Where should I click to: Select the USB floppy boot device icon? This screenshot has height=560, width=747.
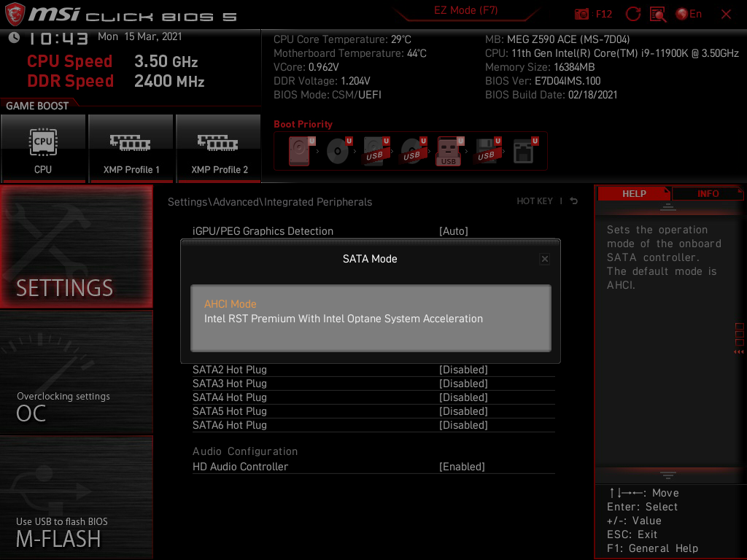(x=487, y=151)
